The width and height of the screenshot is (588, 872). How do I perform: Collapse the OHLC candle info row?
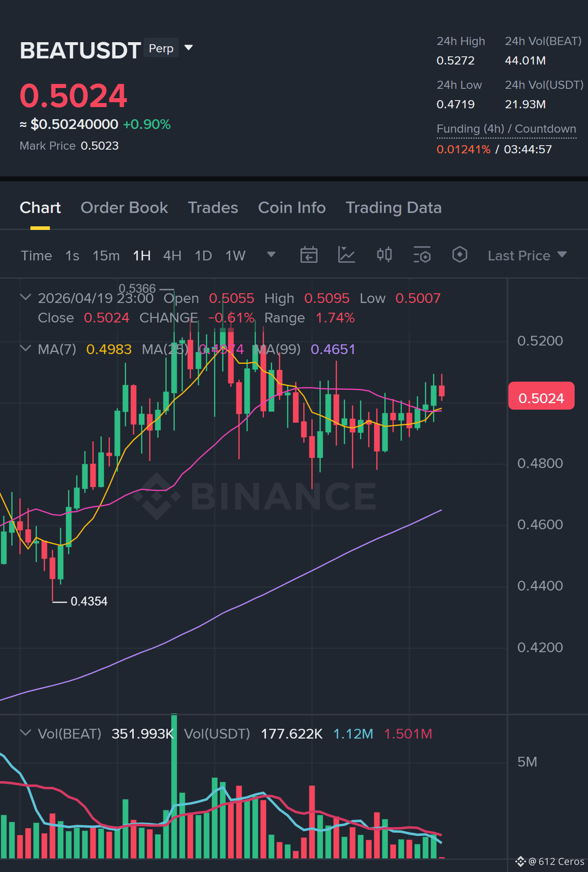point(26,297)
